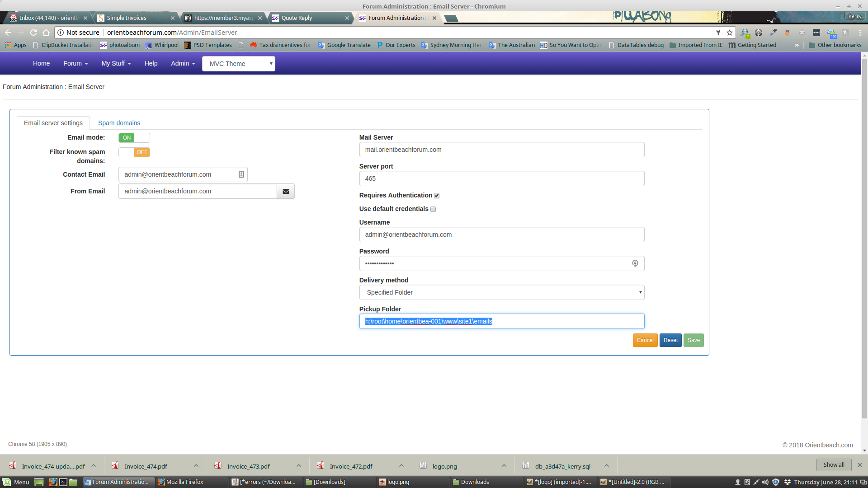Check Use default credentials checkbox
Viewport: 868px width, 488px height.
click(x=433, y=209)
